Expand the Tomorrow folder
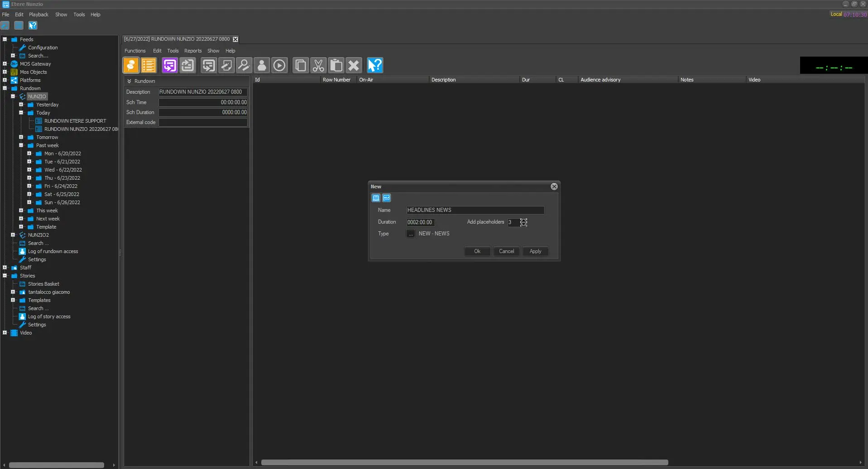Image resolution: width=868 pixels, height=469 pixels. (x=21, y=137)
